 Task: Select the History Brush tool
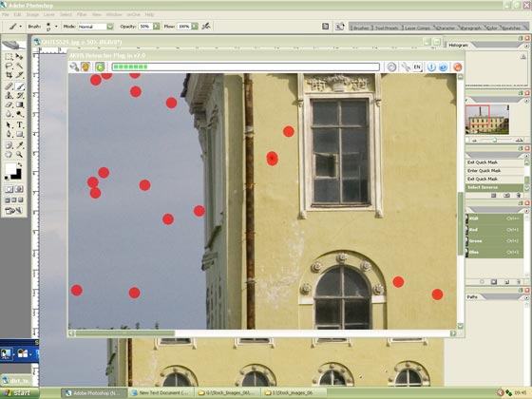20,95
